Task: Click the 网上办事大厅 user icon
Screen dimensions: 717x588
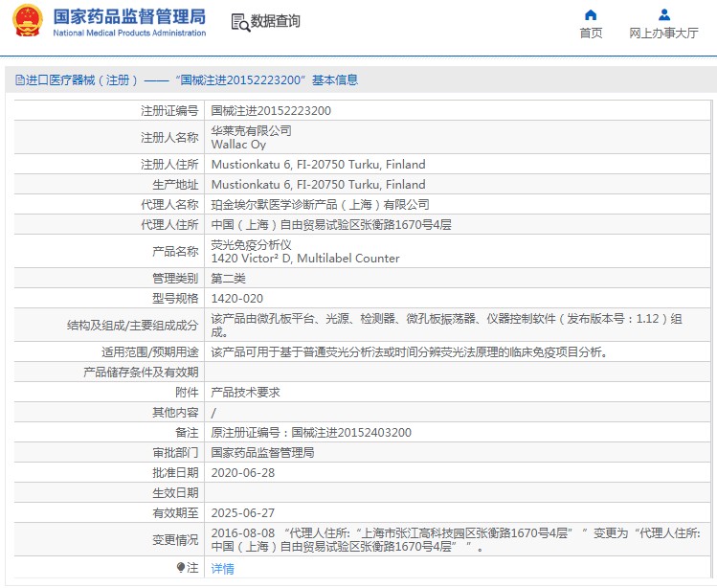Action: [x=664, y=15]
